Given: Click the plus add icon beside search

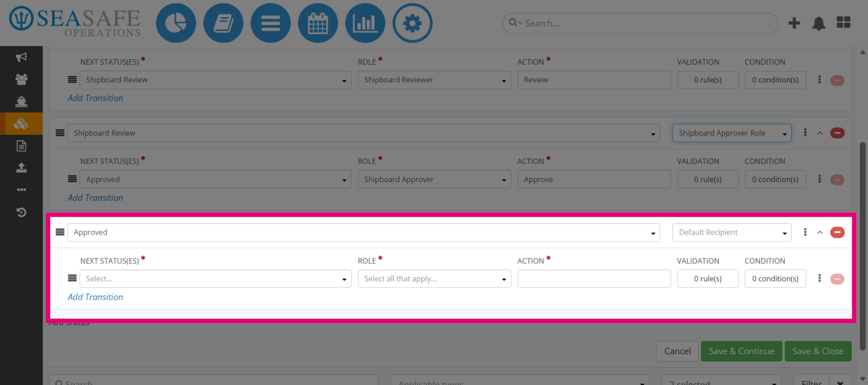Looking at the screenshot, I should (x=794, y=23).
